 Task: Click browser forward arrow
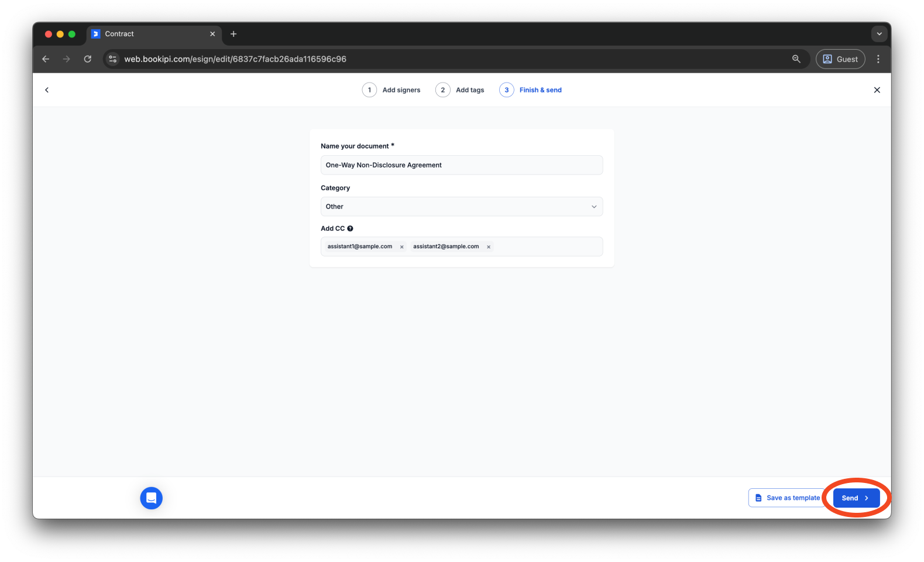67,59
